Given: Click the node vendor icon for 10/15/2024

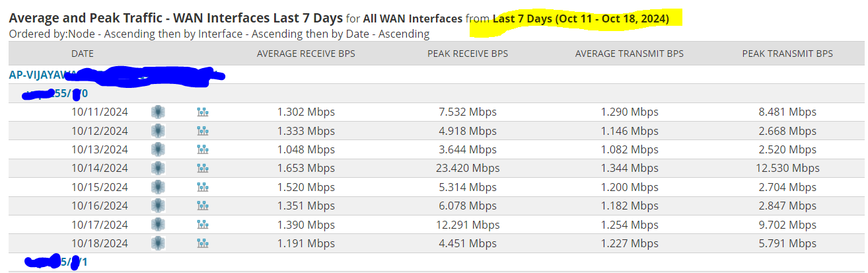Looking at the screenshot, I should tap(158, 187).
